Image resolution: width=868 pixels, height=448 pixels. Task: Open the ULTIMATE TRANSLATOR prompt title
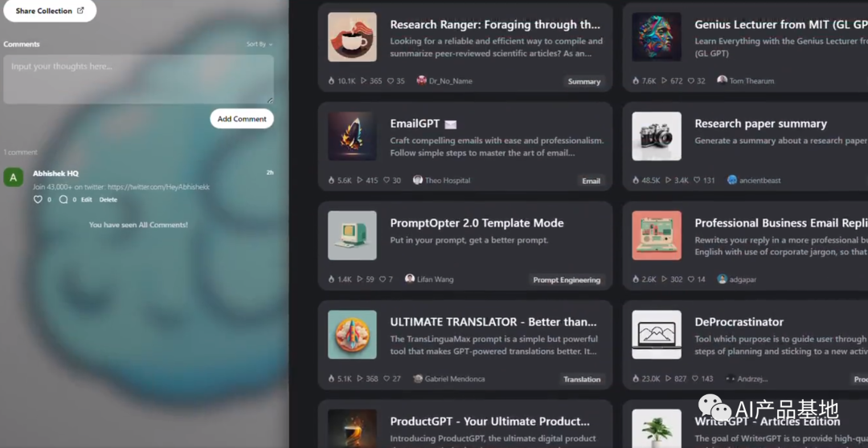pyautogui.click(x=493, y=322)
